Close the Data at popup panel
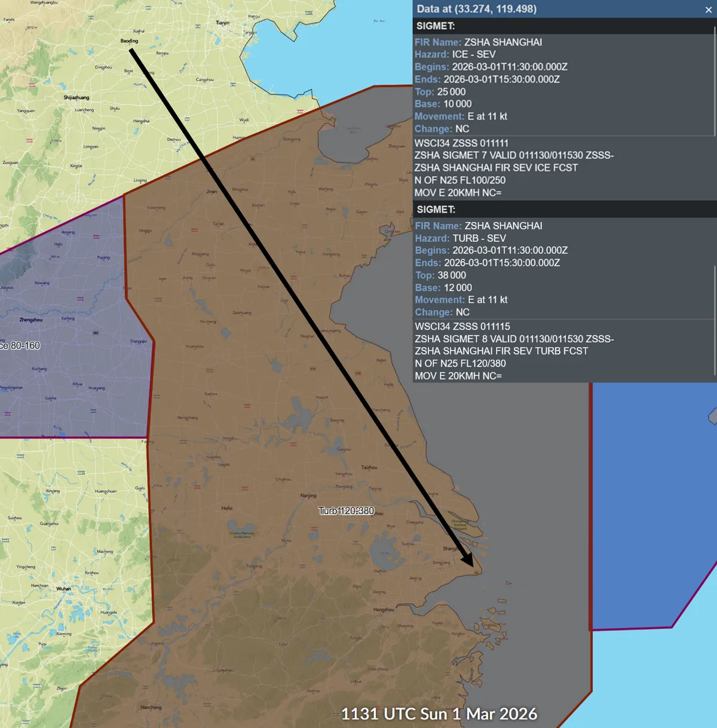 click(x=709, y=10)
